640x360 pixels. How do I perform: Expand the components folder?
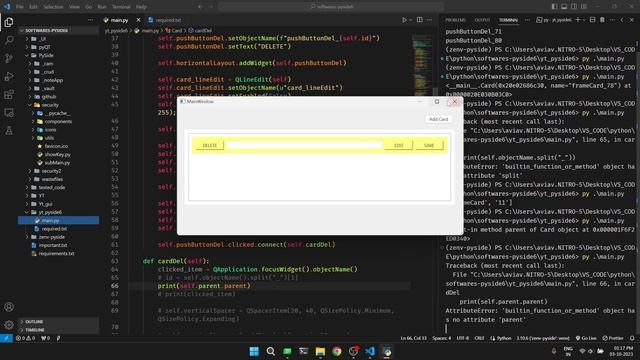58,121
